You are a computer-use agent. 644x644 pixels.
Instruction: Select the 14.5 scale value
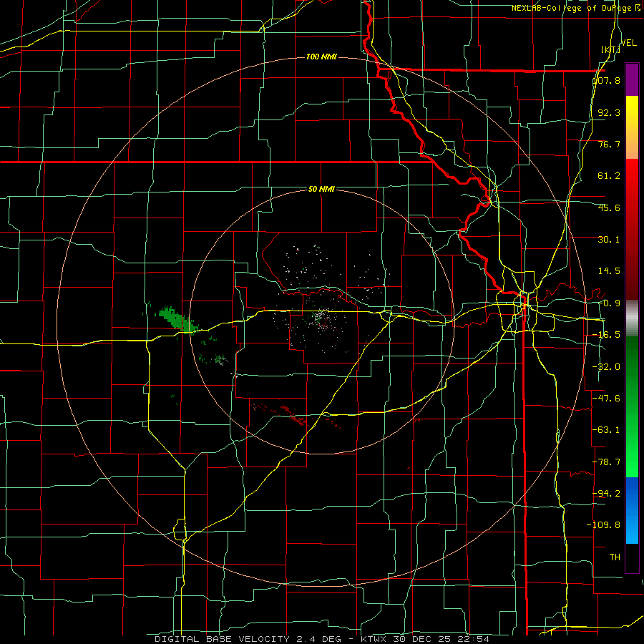point(609,271)
